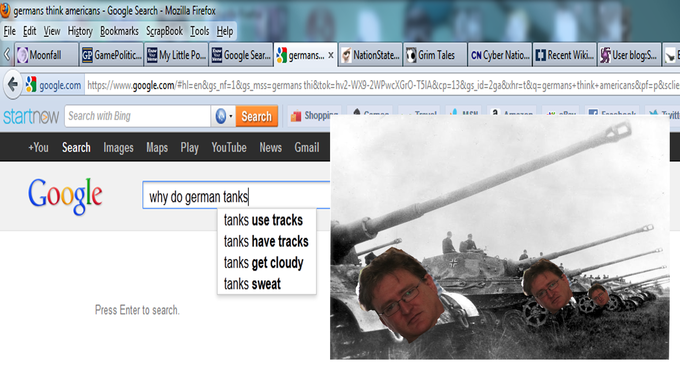Click the google.com site identity icon
This screenshot has width=680, height=383.
[x=31, y=85]
